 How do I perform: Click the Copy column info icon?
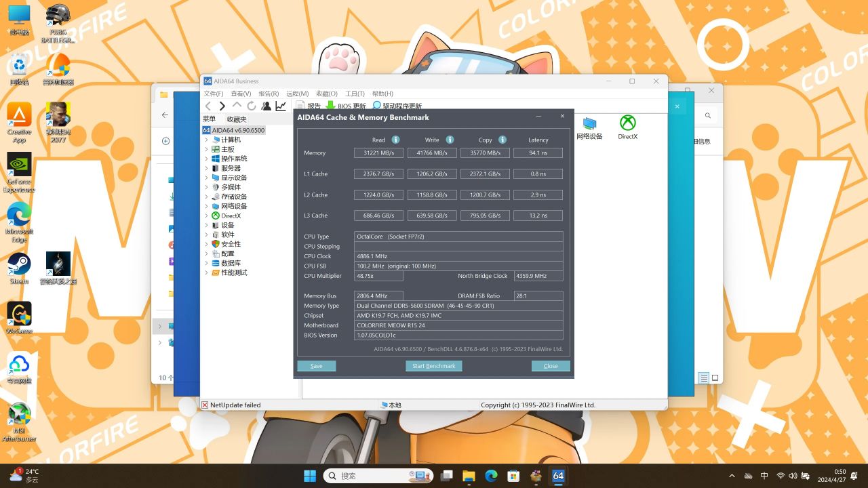(x=502, y=140)
